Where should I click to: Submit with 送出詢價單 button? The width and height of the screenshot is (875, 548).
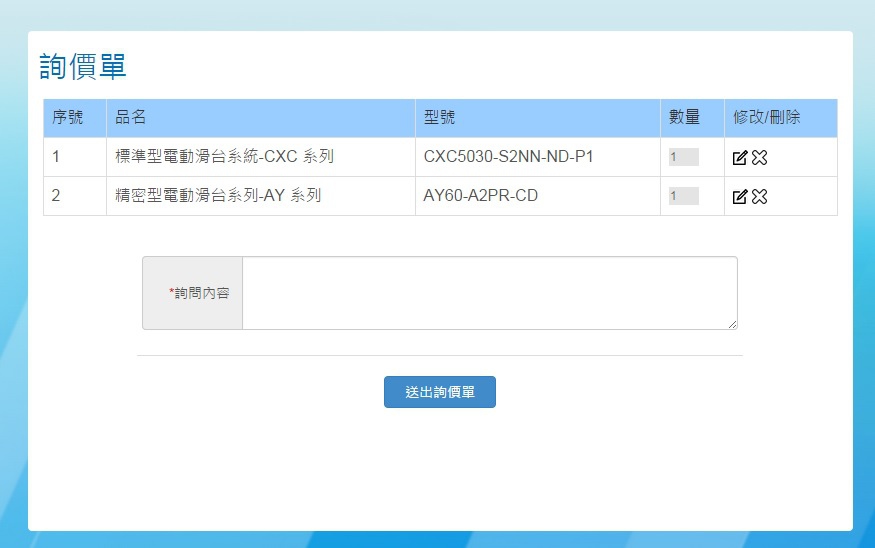(440, 392)
